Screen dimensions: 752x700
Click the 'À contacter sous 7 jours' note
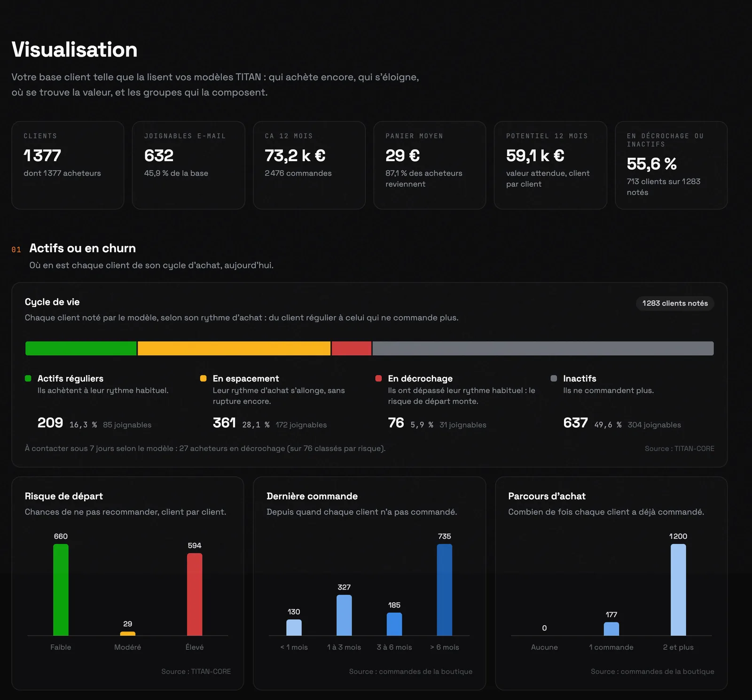[205, 449]
